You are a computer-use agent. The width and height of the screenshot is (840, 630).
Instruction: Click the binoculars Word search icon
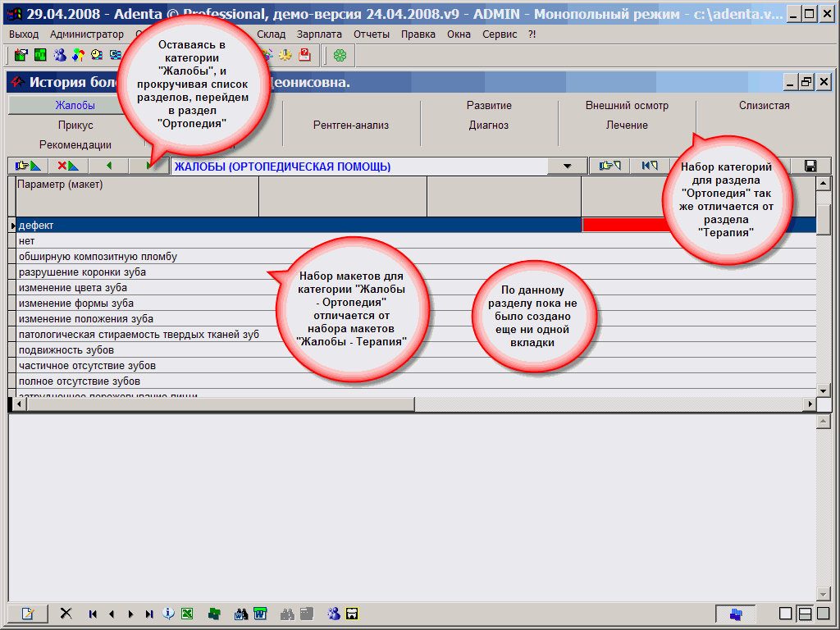point(241,614)
